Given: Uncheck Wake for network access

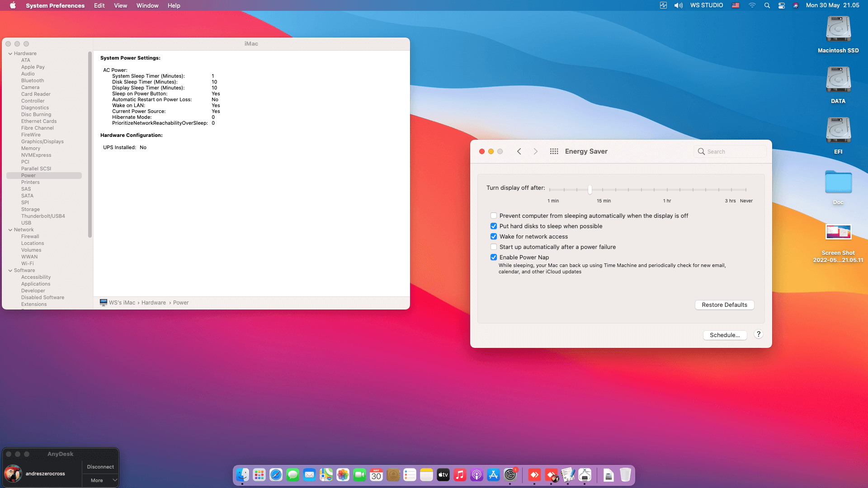Looking at the screenshot, I should pyautogui.click(x=494, y=237).
